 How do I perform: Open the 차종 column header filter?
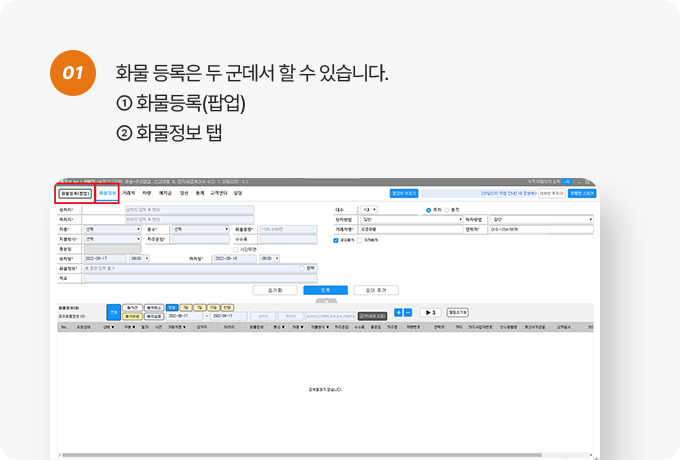pyautogui.click(x=298, y=327)
